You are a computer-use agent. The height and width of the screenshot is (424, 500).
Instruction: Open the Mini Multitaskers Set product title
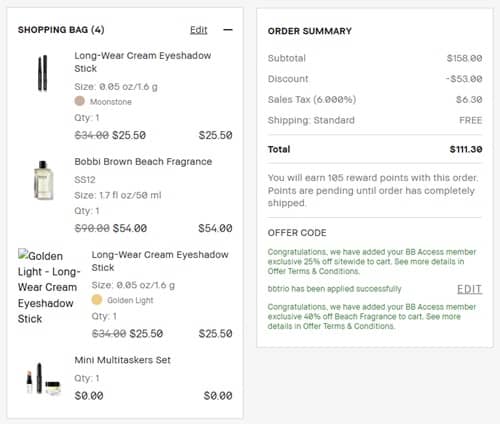(123, 360)
